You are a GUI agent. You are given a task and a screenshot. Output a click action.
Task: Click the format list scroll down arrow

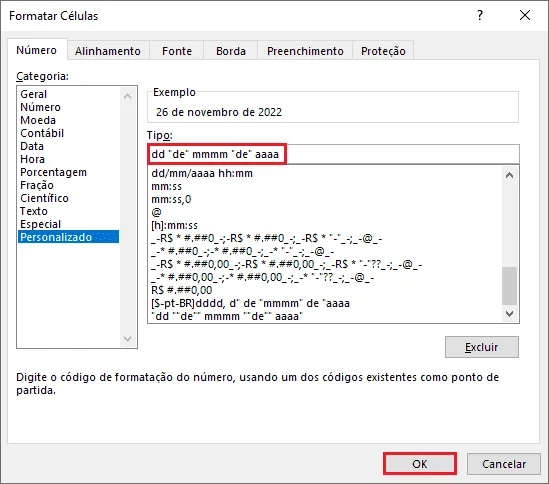[x=509, y=314]
